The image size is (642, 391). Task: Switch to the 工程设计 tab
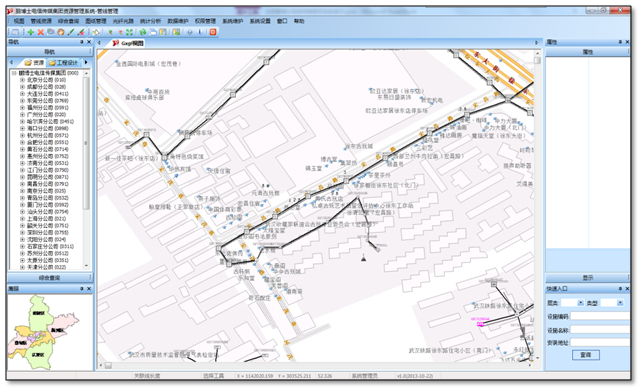pyautogui.click(x=63, y=63)
